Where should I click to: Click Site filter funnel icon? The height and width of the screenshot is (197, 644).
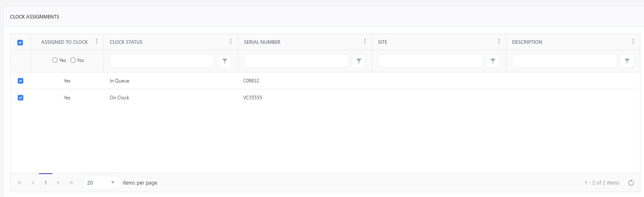point(493,61)
